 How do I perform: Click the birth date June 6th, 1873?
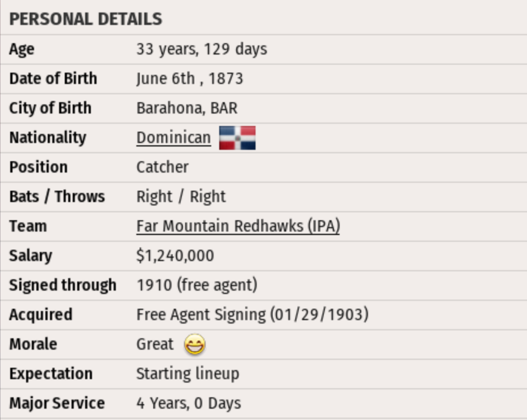click(x=190, y=79)
